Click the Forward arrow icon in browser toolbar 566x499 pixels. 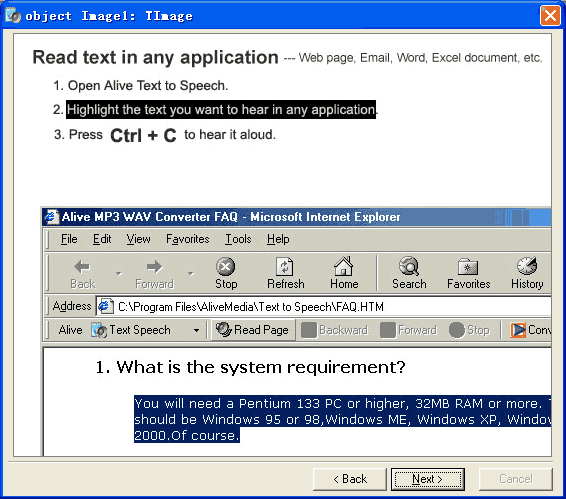coord(154,267)
